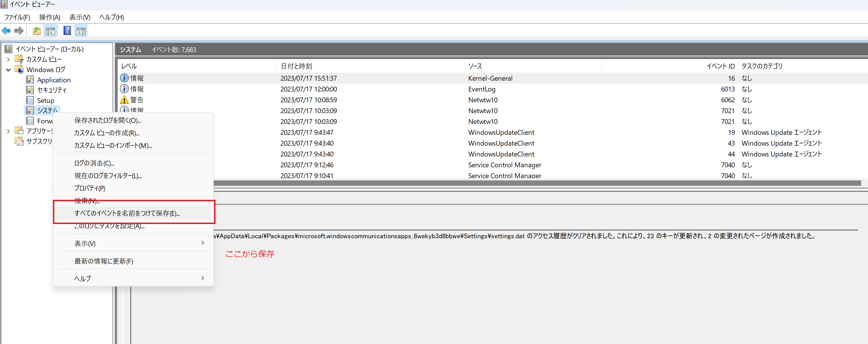
Task: Click the Windows ログ folder icon
Action: pyautogui.click(x=19, y=70)
